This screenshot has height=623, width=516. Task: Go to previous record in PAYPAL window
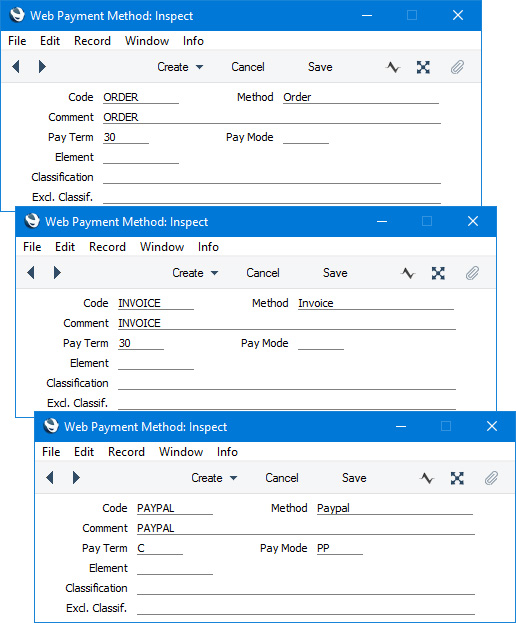[x=50, y=477]
